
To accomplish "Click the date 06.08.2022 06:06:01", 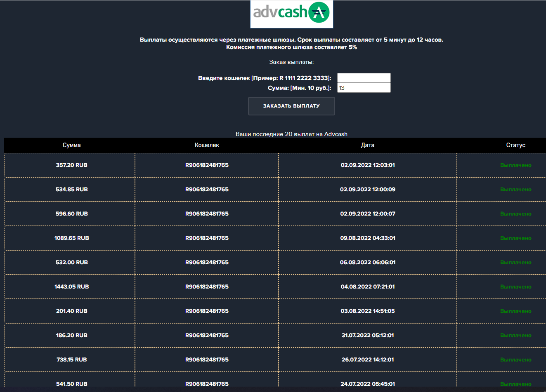I will (x=368, y=262).
